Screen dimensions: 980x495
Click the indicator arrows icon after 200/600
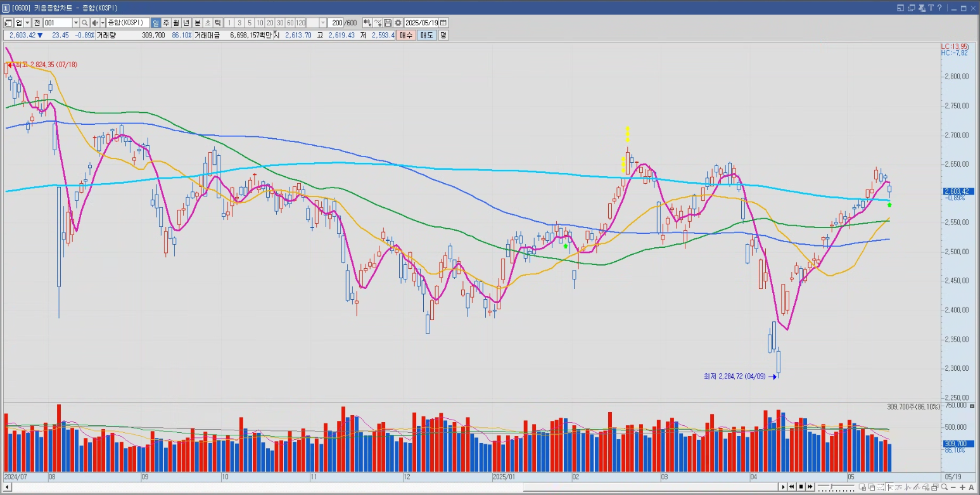click(367, 23)
